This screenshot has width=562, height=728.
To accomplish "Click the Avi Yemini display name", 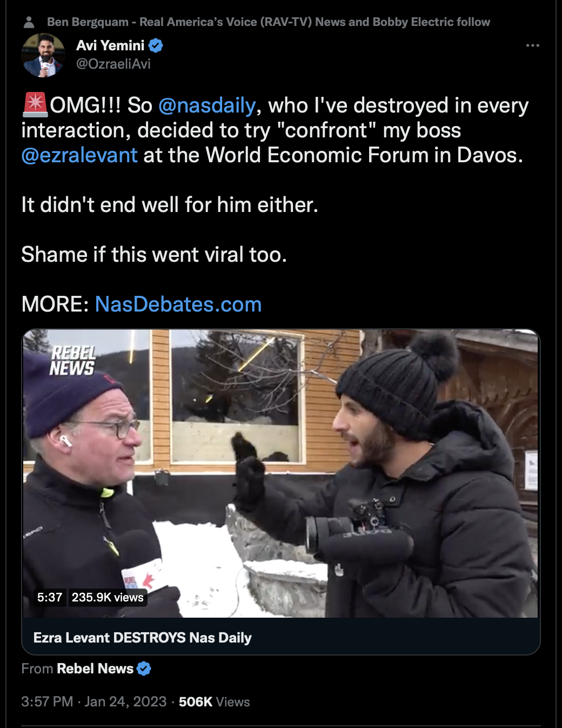I will [x=110, y=45].
